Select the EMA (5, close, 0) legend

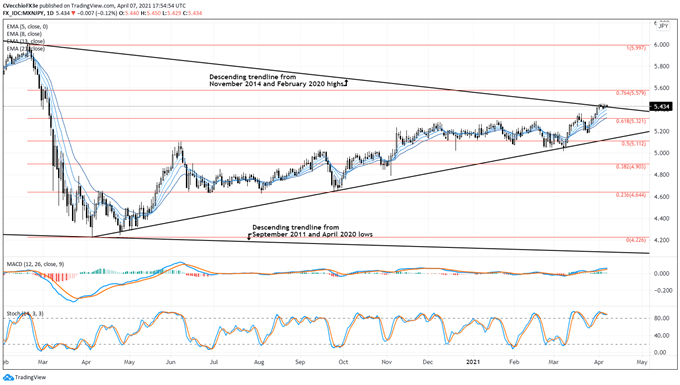coord(27,27)
